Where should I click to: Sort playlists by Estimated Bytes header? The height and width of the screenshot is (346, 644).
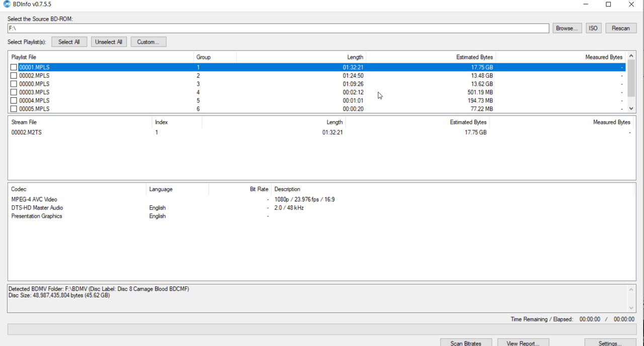click(x=431, y=57)
